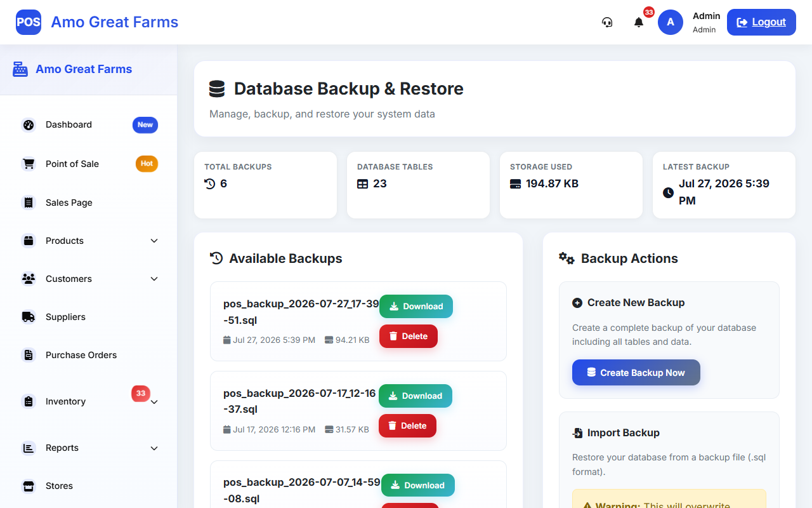The image size is (812, 508).
Task: Click filename pos_backup_2026-07-17_12-16-37.sql
Action: 300,401
